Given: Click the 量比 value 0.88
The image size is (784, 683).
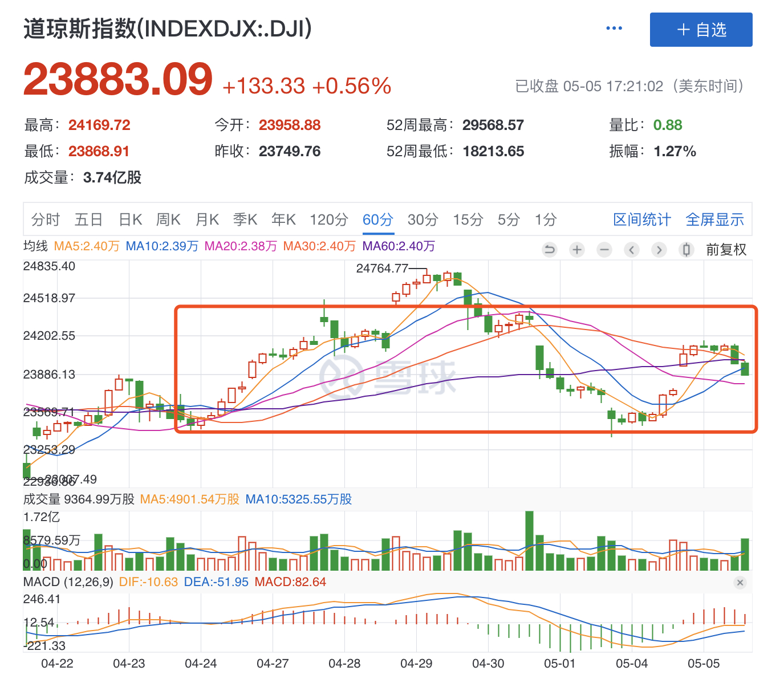Looking at the screenshot, I should [668, 125].
